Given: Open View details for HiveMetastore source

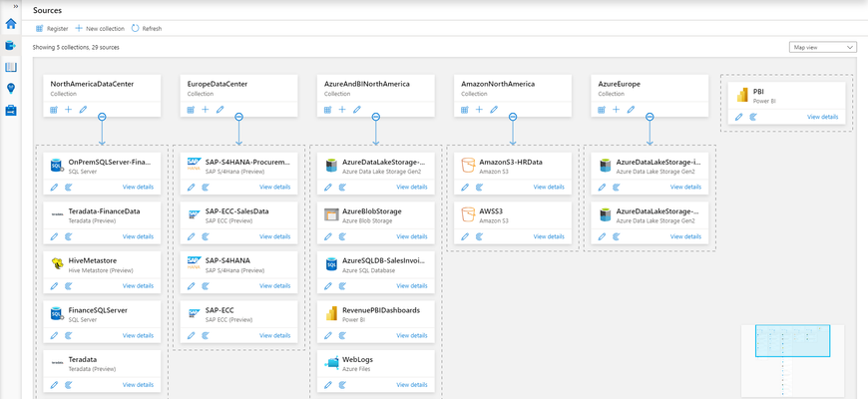Looking at the screenshot, I should [x=138, y=285].
